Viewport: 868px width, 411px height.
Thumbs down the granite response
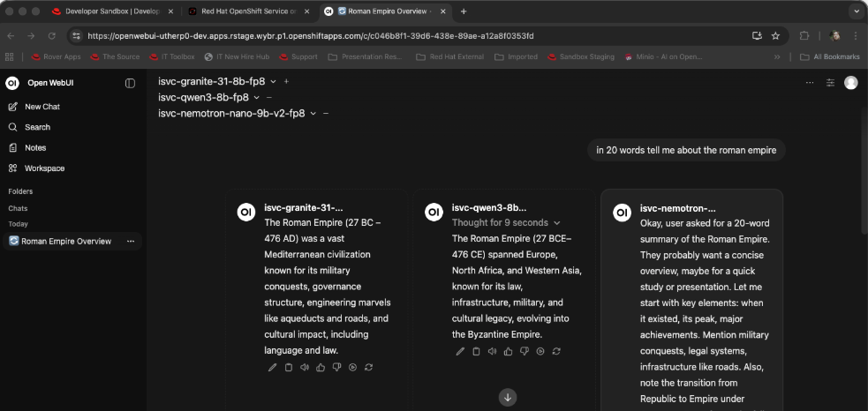(x=336, y=367)
